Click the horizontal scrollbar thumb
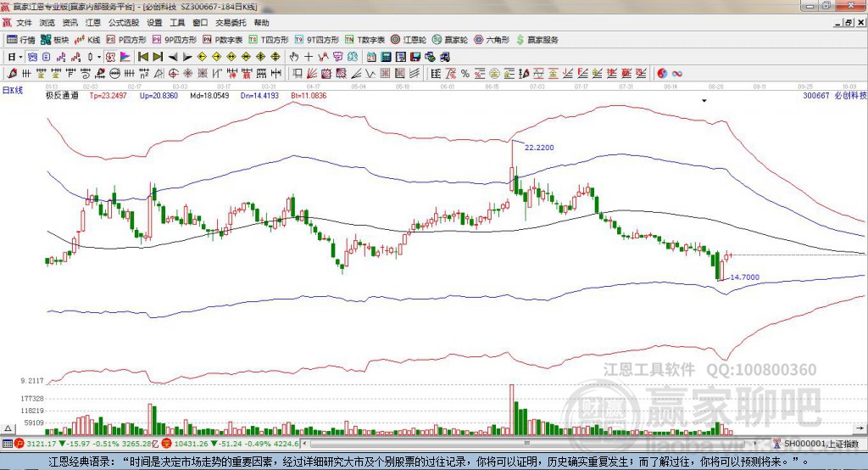The height and width of the screenshot is (470, 868). point(527,444)
